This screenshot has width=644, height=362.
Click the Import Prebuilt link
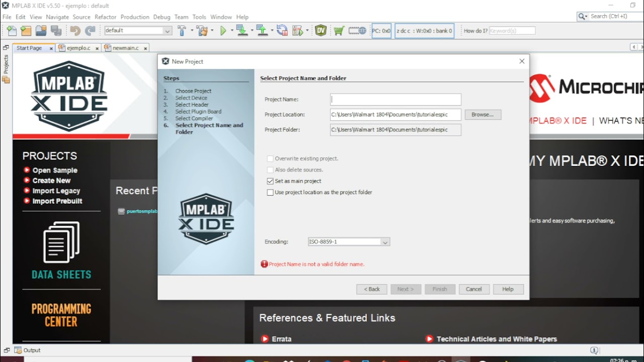pyautogui.click(x=57, y=201)
